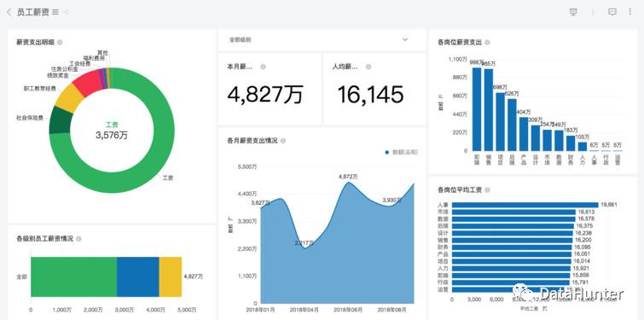Click the chevron arrow of level filter
Viewport: 644px width, 320px height.
point(405,40)
